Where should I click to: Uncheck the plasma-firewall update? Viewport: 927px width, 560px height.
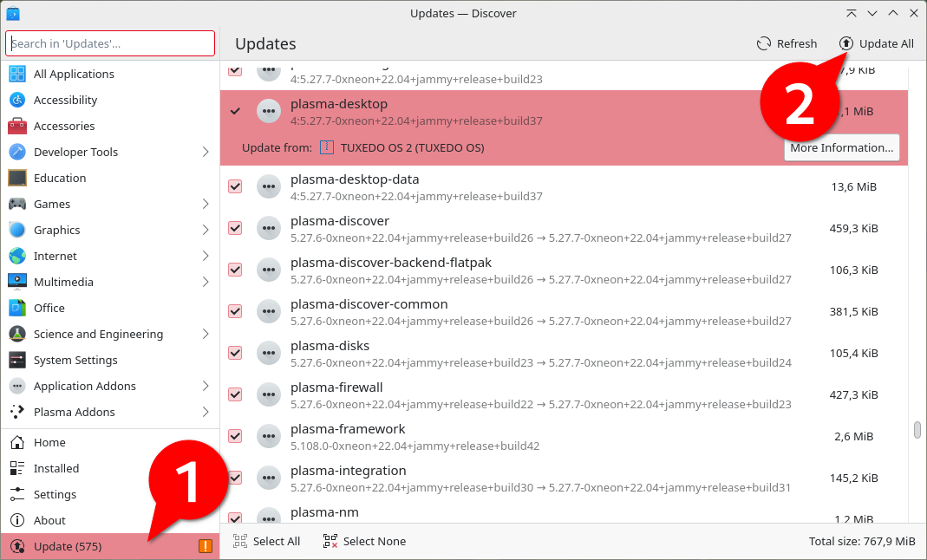point(235,394)
